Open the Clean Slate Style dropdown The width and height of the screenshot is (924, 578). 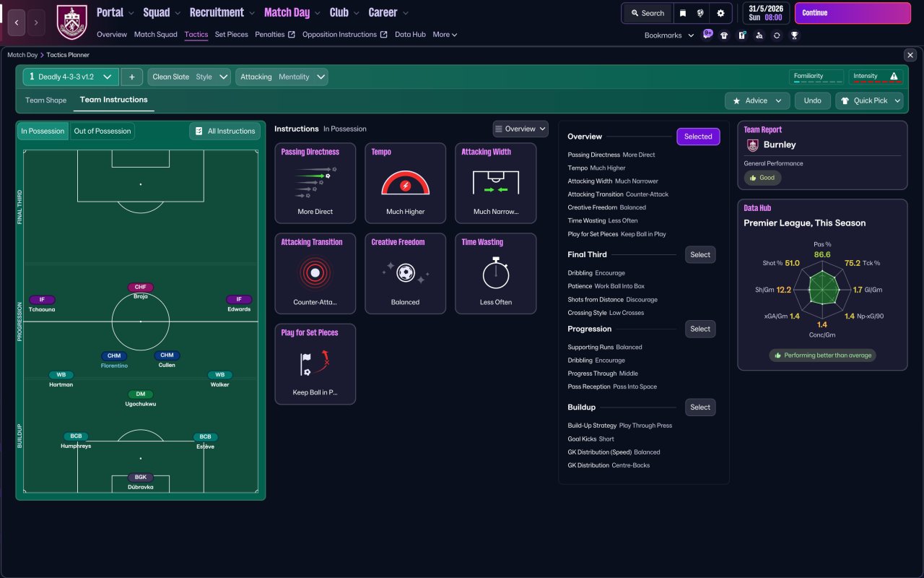(189, 77)
